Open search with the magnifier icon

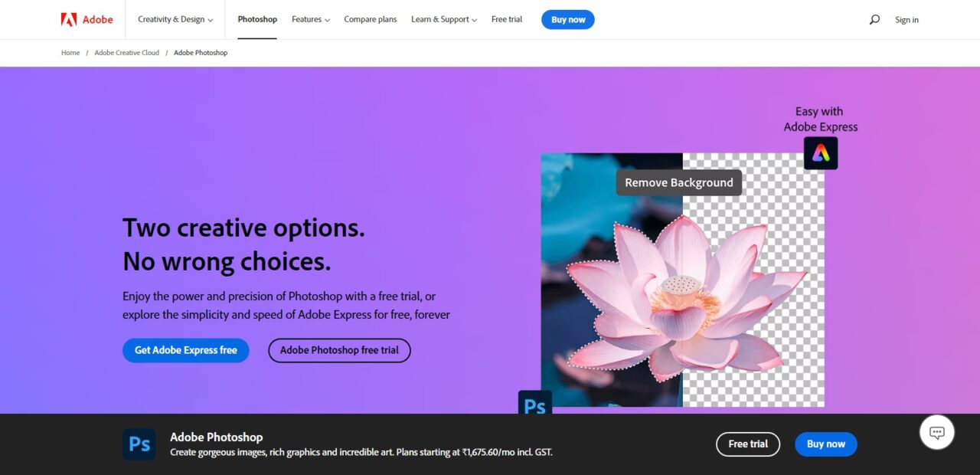[x=874, y=20]
